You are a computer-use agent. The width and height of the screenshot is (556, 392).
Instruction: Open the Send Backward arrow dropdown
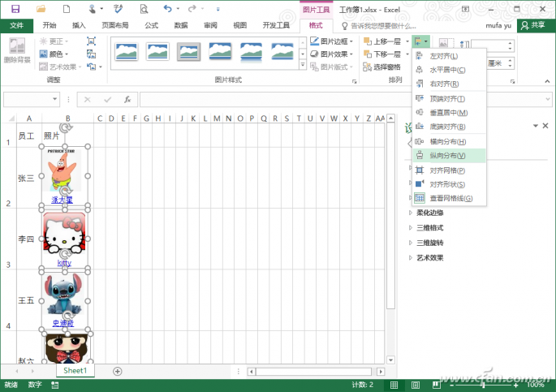click(407, 54)
